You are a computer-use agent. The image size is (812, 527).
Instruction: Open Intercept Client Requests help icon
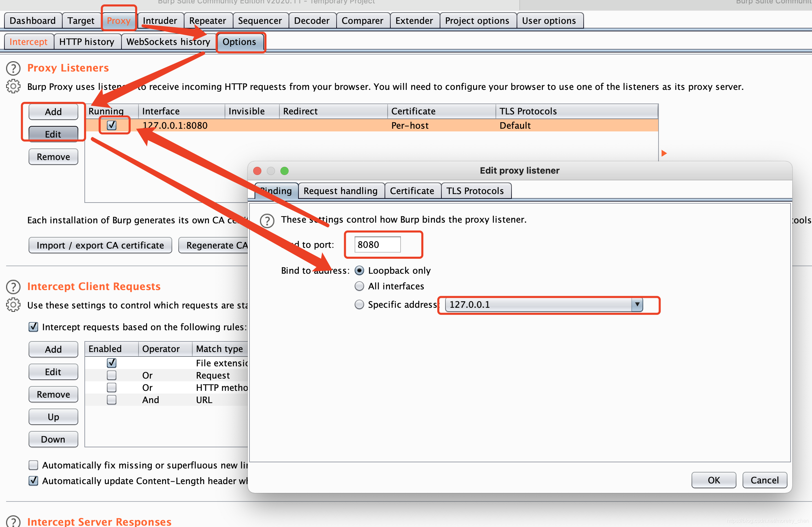(13, 287)
